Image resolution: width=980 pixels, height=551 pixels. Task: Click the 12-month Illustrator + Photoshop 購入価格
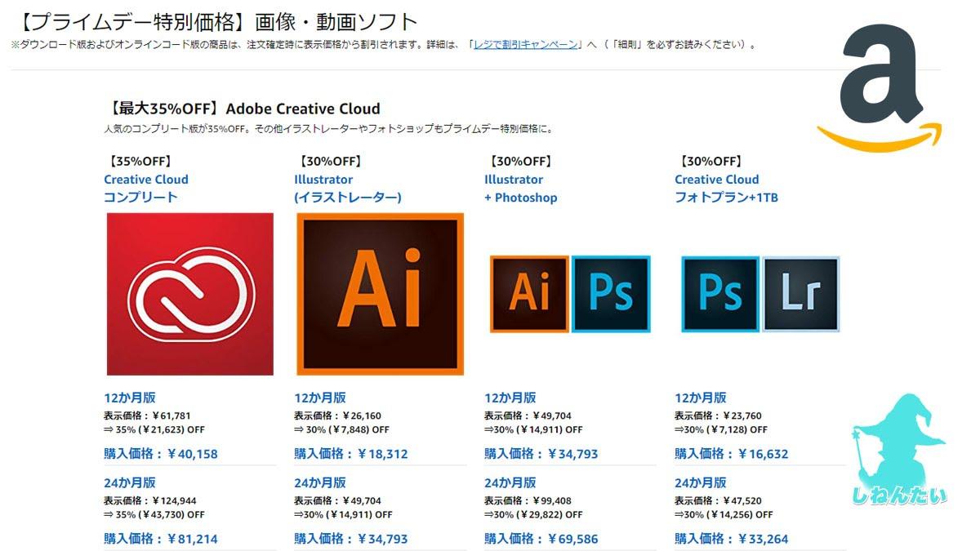(x=541, y=454)
